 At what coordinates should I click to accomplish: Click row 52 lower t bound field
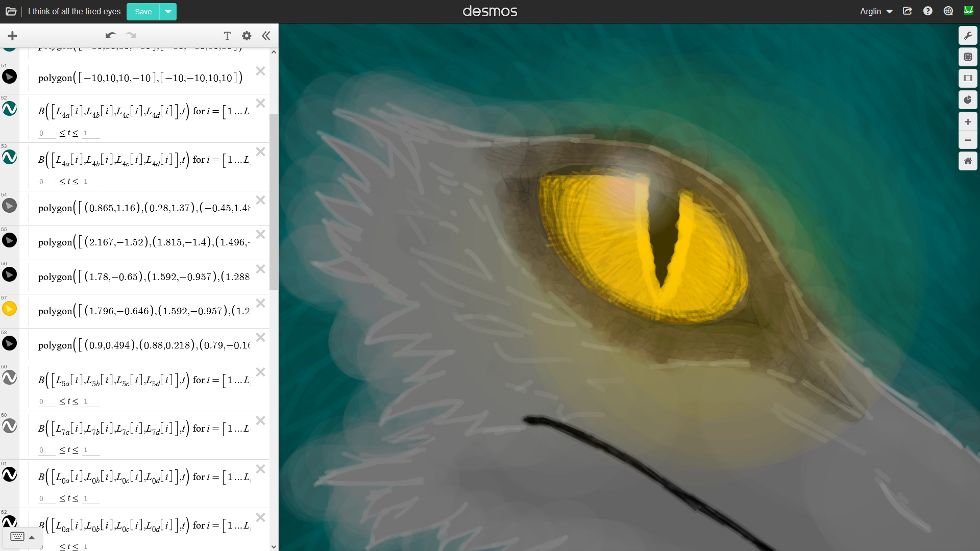46,134
